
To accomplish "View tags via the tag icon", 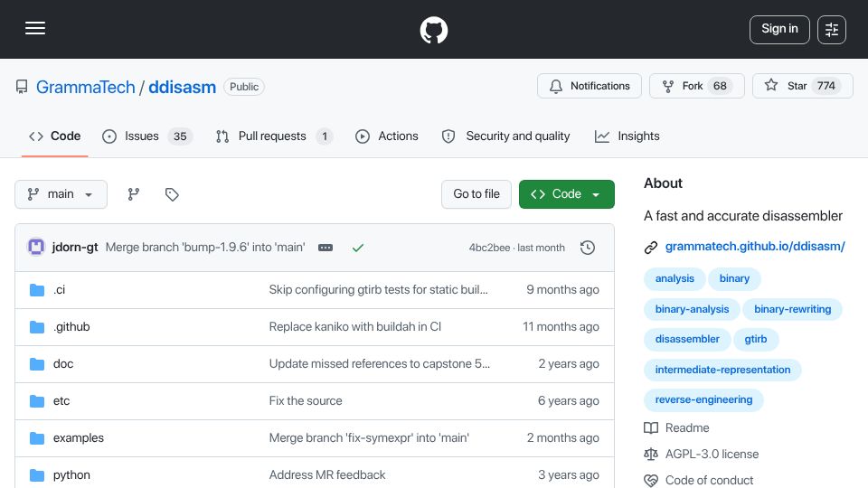I will 172,194.
